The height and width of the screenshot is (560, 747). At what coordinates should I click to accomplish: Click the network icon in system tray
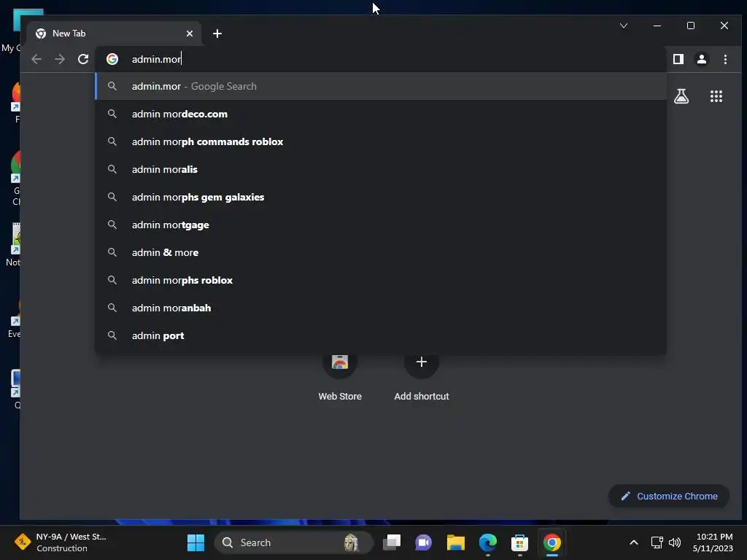coord(657,542)
